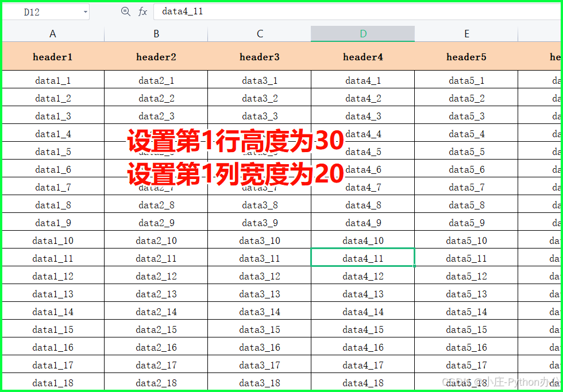Select cell data4_4
Image resolution: width=563 pixels, height=392 pixels.
(x=363, y=133)
